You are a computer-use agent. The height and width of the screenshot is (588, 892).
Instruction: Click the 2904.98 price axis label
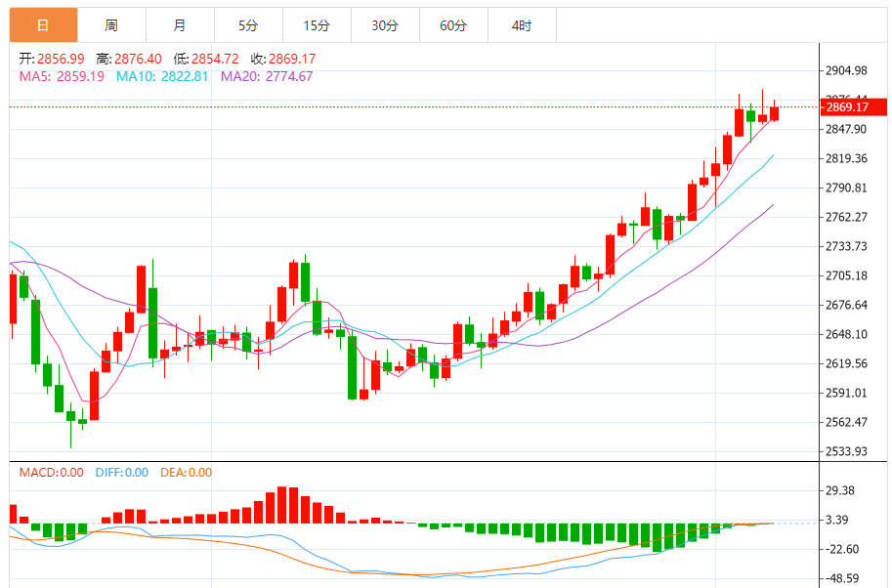tap(846, 70)
